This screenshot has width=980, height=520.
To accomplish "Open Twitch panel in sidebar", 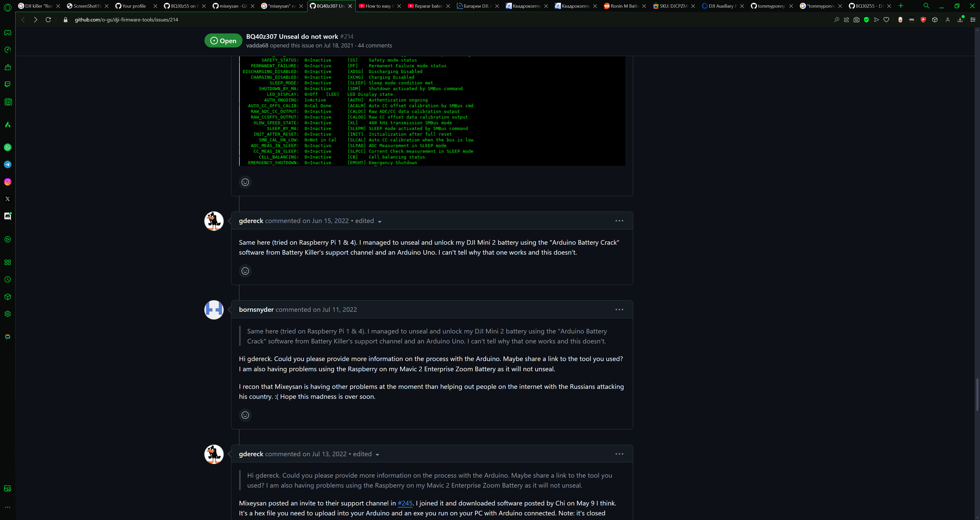I will coord(8,84).
